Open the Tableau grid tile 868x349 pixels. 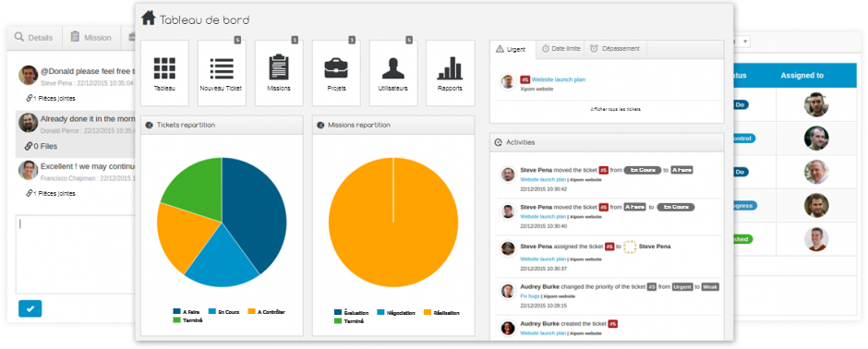164,72
